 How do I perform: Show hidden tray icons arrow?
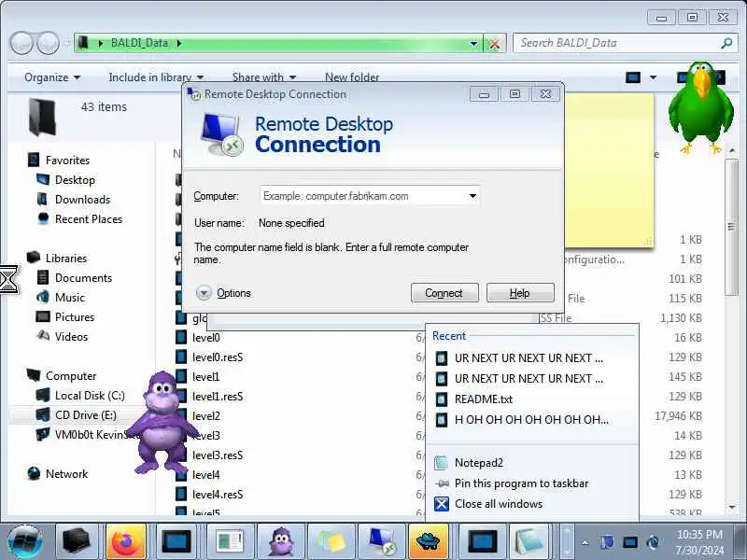tap(585, 542)
